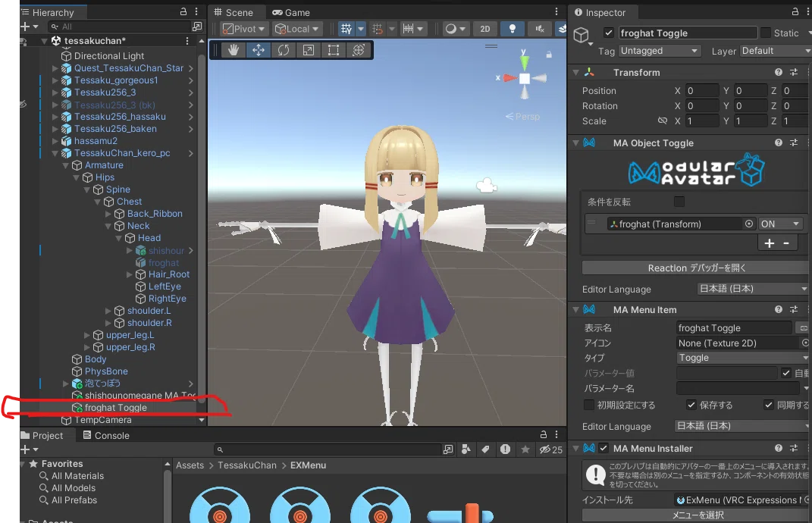Open the Pivot mode dropdown

coord(243,29)
